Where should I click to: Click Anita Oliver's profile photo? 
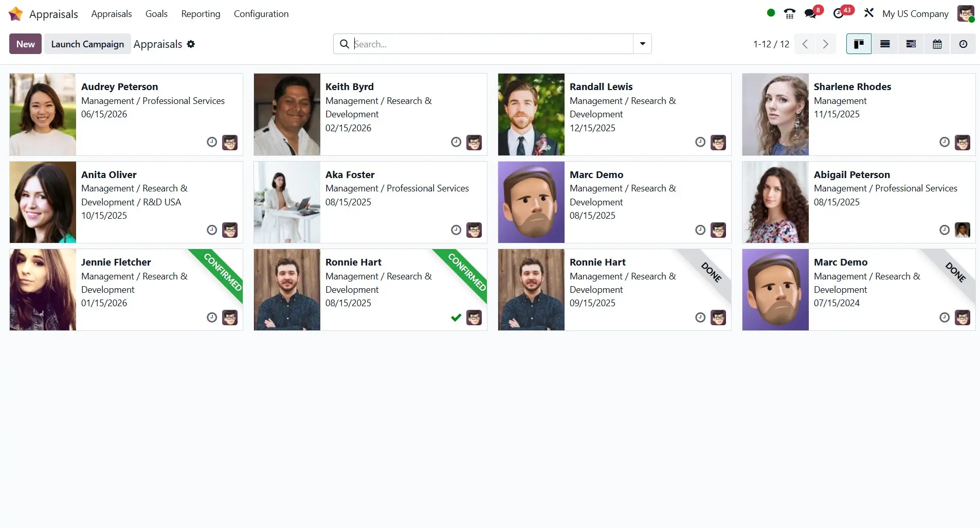[x=43, y=202]
